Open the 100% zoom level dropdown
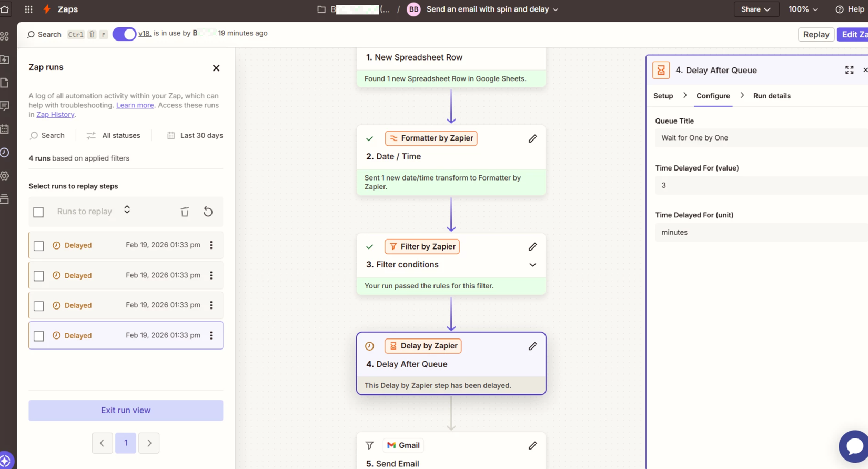Image resolution: width=868 pixels, height=469 pixels. coord(803,9)
